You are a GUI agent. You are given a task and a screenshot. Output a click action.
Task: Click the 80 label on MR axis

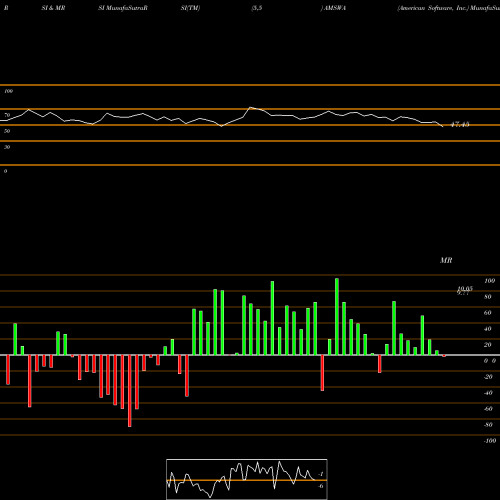point(488,297)
